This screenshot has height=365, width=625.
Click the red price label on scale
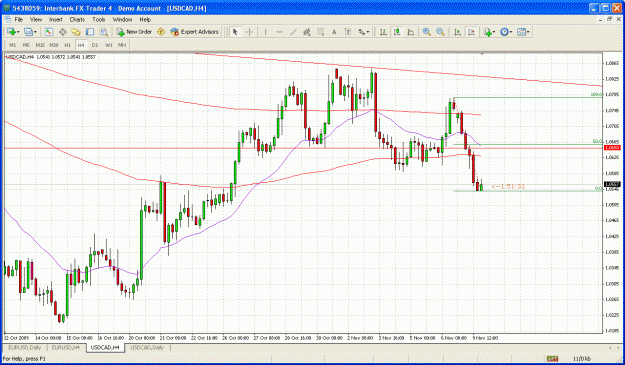click(612, 148)
